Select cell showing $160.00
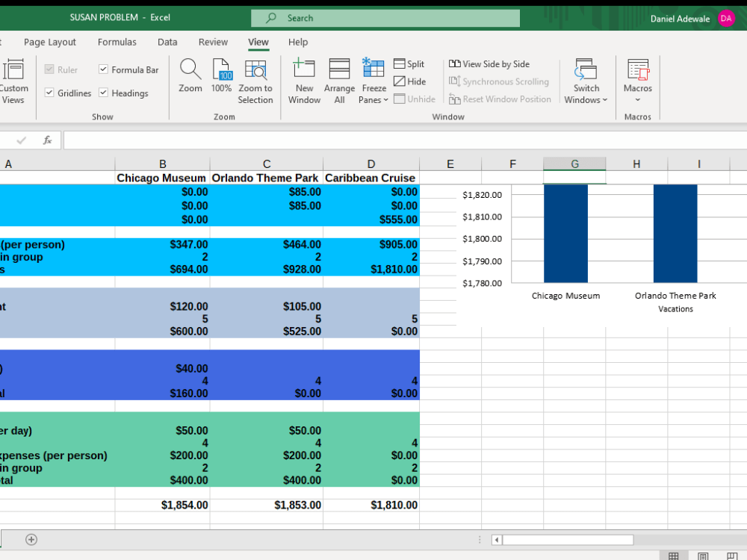This screenshot has height=560, width=747. [x=162, y=393]
